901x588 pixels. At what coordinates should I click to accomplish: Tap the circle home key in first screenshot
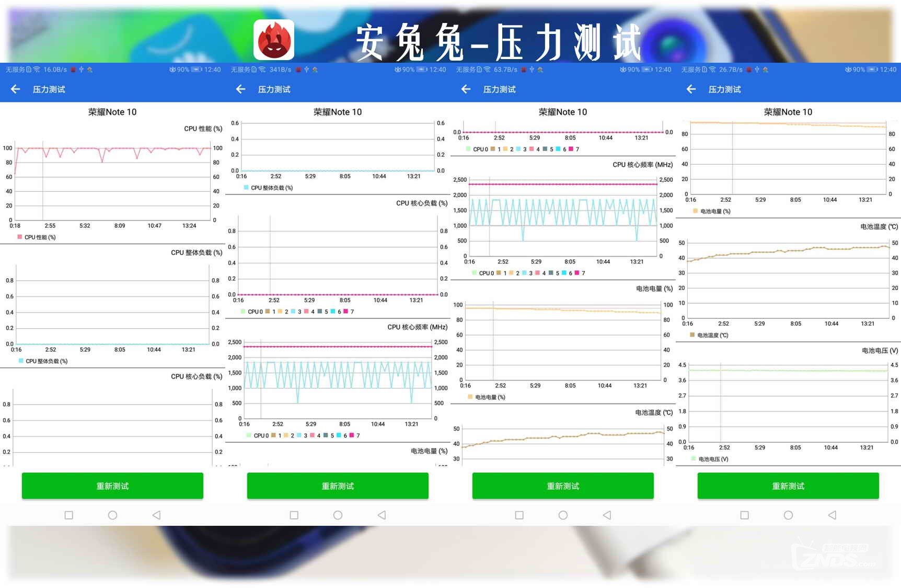pyautogui.click(x=112, y=515)
